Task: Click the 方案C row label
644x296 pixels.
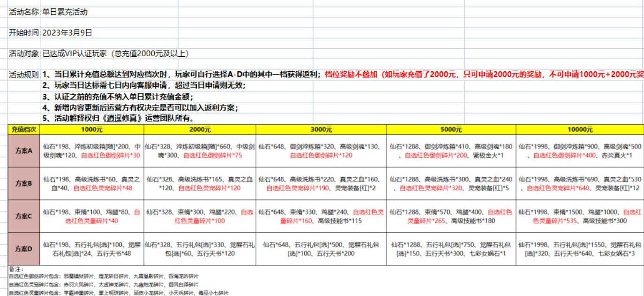Action: (x=24, y=216)
